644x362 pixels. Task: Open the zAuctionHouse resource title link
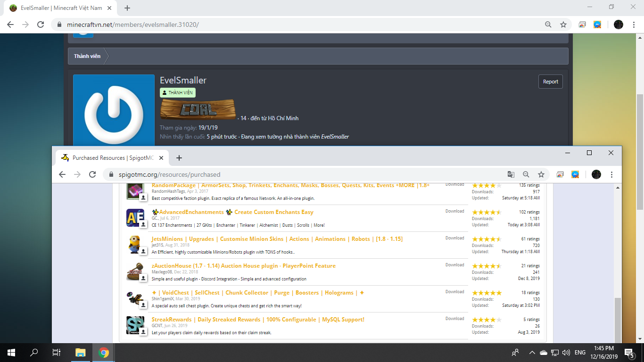[244, 266]
